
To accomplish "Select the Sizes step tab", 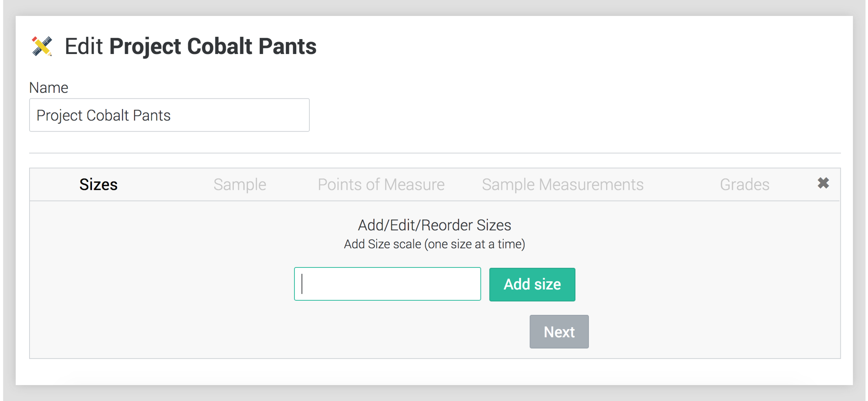I will [98, 184].
